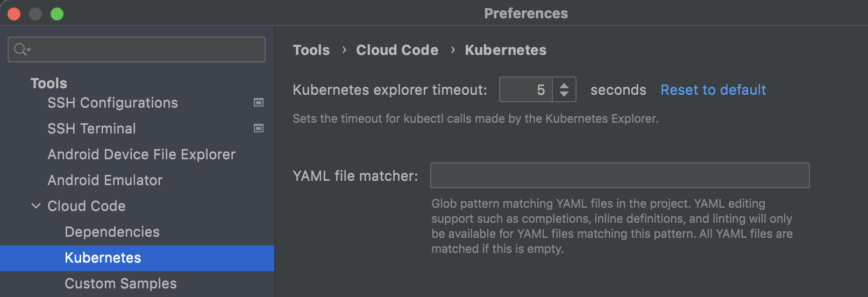Click the timeout value field showing 5
This screenshot has width=868, height=297.
coord(526,90)
